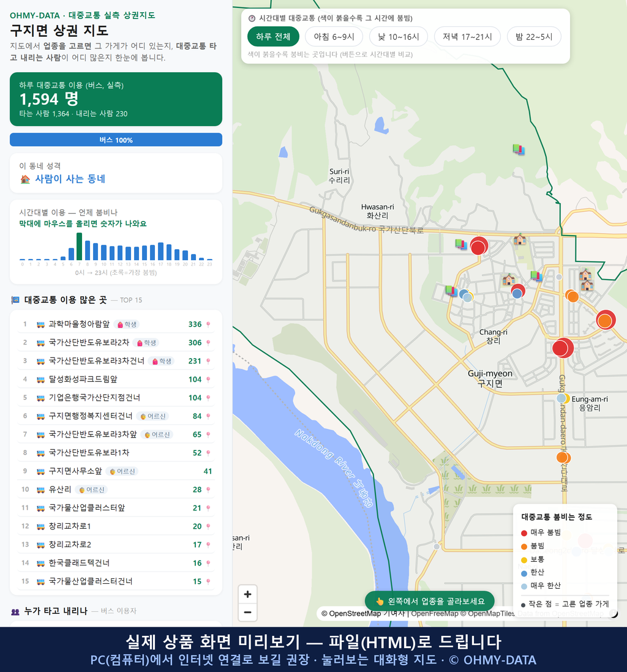Click pin icon for 국가산단반도유보라2차 row
The image size is (627, 672).
[x=208, y=343]
